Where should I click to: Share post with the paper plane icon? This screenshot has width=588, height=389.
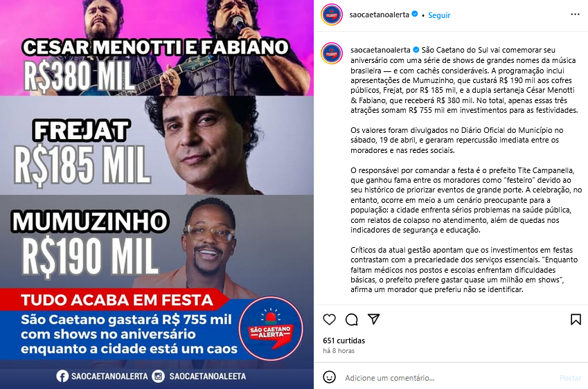(373, 319)
